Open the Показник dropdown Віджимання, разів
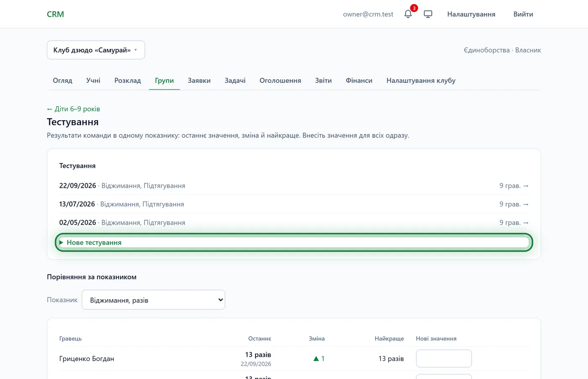Image resolution: width=588 pixels, height=379 pixels. (153, 300)
